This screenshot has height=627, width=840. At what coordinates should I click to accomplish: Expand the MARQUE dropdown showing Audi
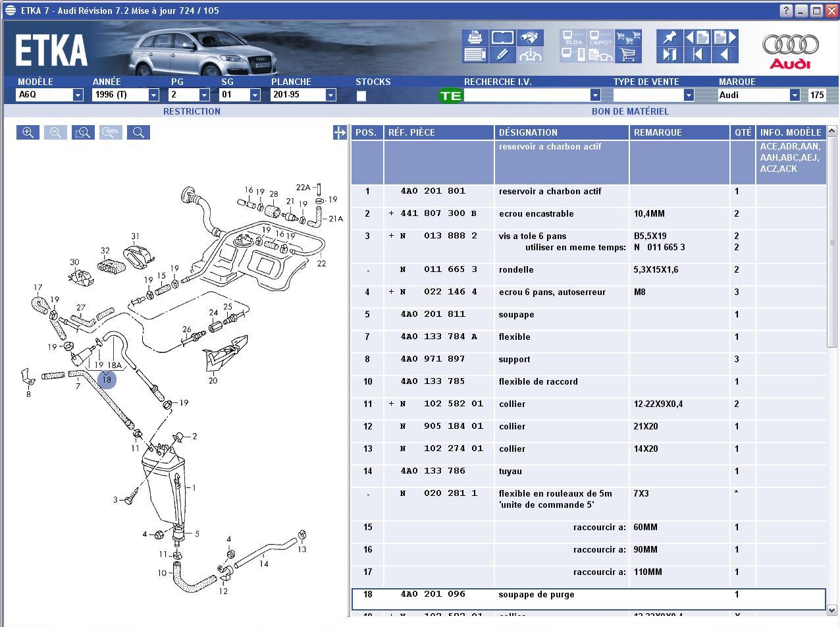pos(795,95)
